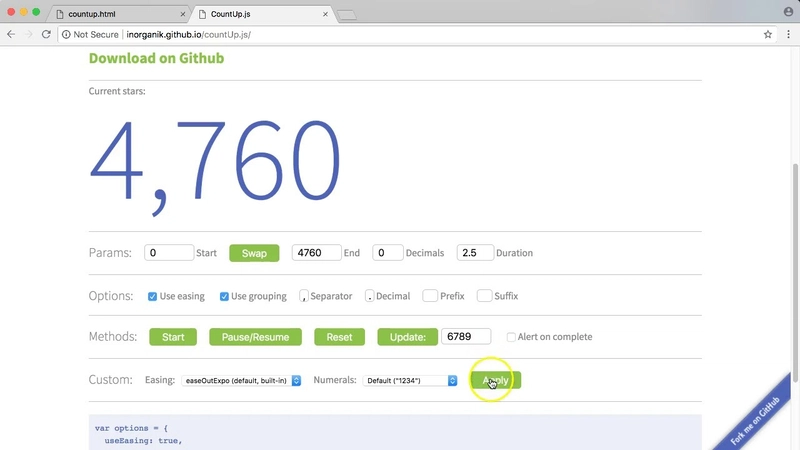Reset the counter with Reset button
This screenshot has width=800, height=450.
339,337
